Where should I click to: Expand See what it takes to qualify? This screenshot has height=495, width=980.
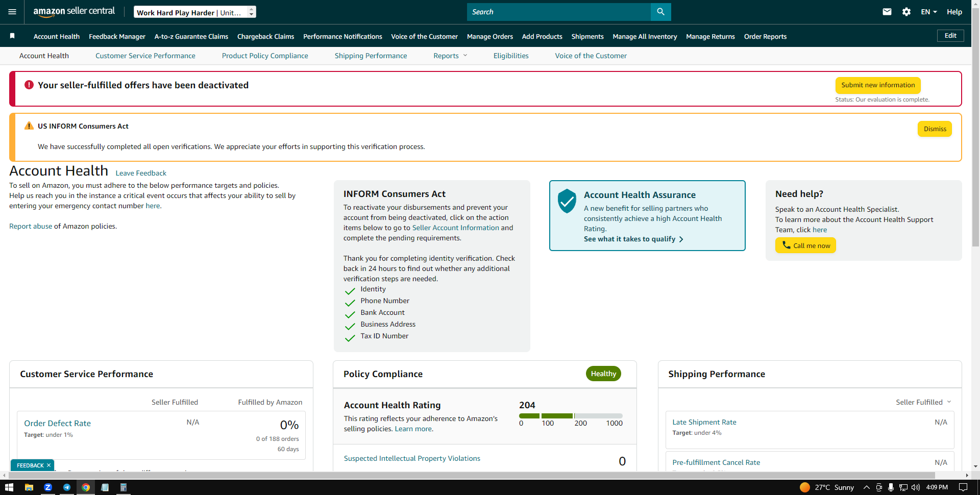point(633,239)
